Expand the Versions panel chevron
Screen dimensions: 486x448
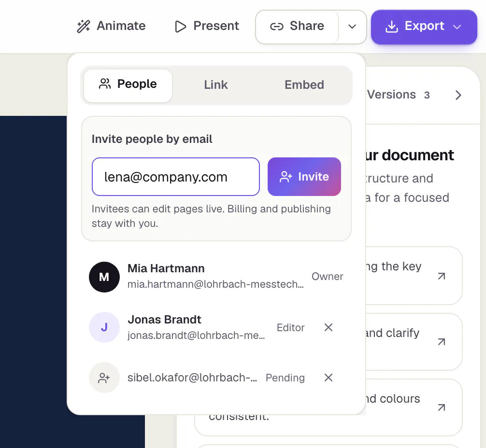pyautogui.click(x=458, y=95)
